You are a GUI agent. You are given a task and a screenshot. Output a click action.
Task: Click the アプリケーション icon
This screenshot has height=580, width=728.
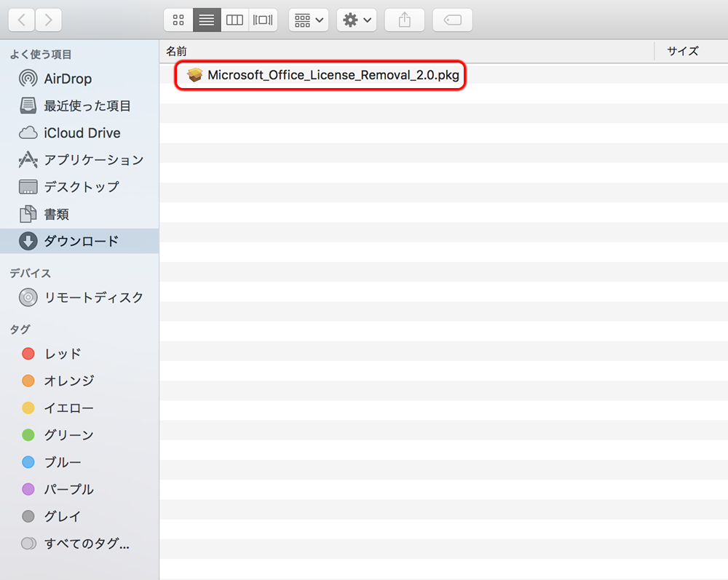[x=28, y=159]
